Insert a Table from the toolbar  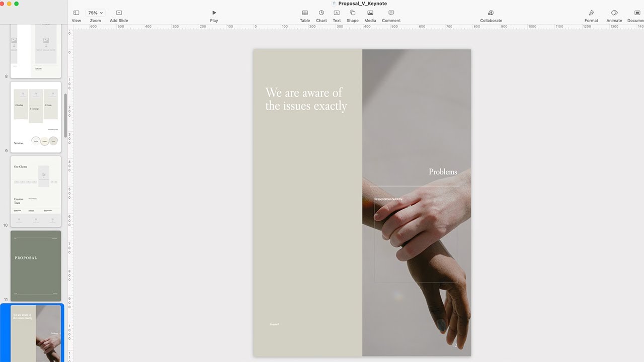305,13
